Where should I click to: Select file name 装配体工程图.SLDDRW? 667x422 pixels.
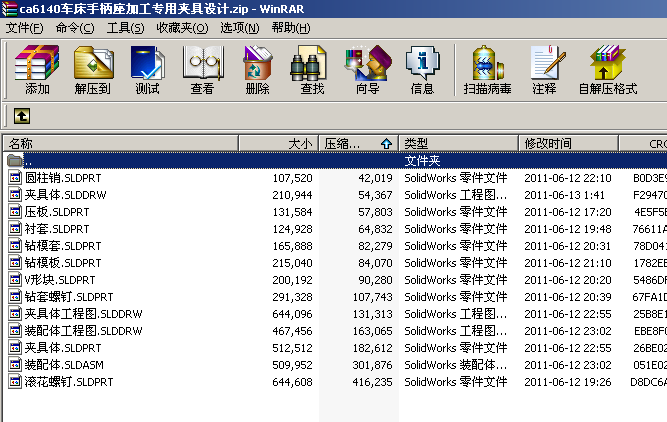83,331
